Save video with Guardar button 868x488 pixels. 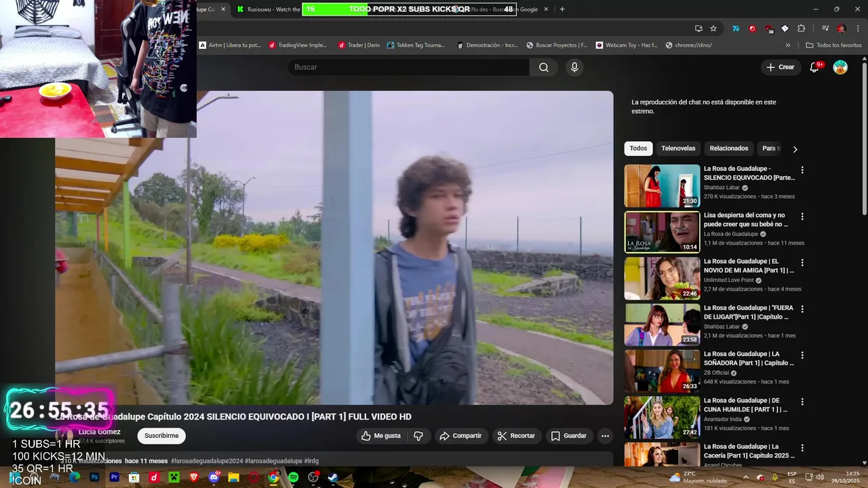[x=568, y=436]
